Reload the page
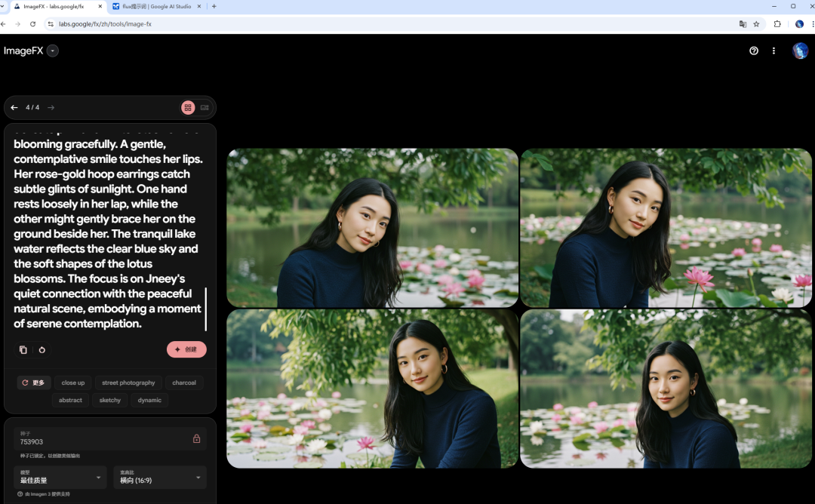This screenshot has height=504, width=815. [32, 24]
